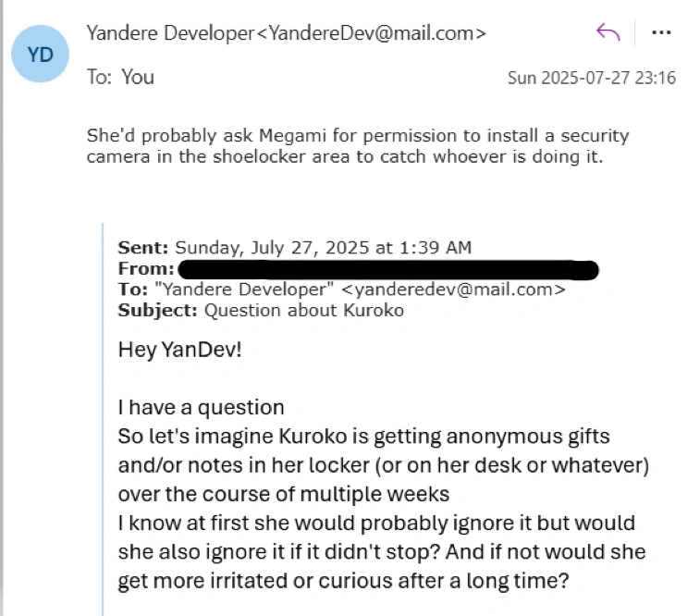Open the more actions ellipsis menu

pyautogui.click(x=661, y=33)
